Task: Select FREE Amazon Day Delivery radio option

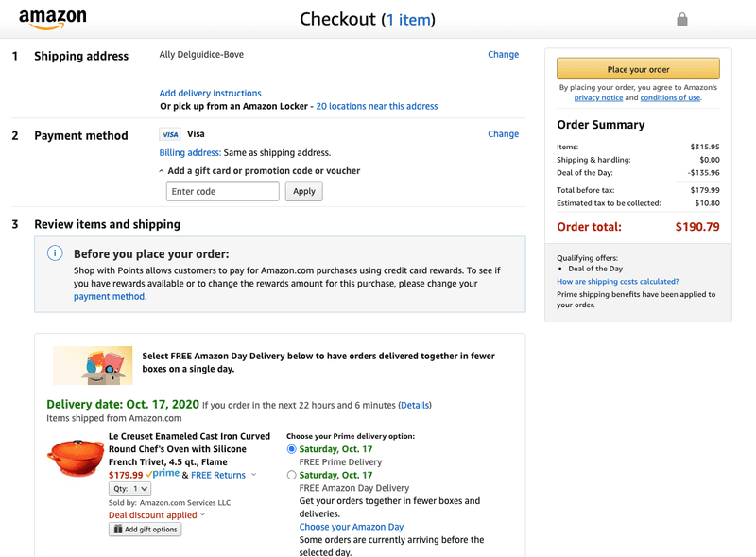Action: click(291, 476)
